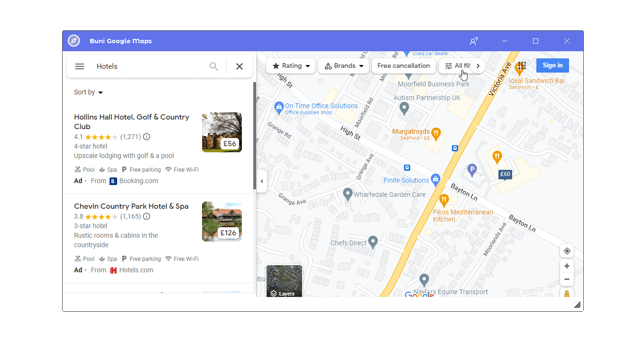Image resolution: width=644 pixels, height=343 pixels.
Task: Select the Naylars Equine Transport pin
Action: point(424,280)
